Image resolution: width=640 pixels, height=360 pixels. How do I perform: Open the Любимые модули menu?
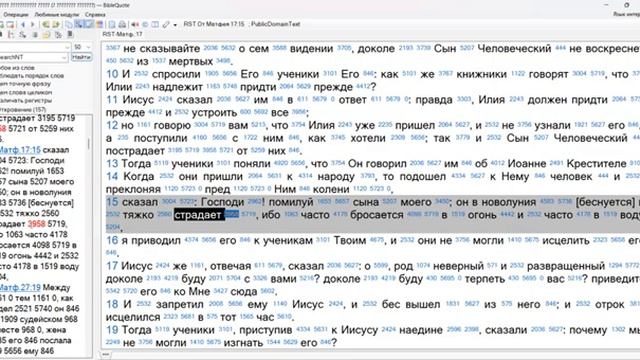click(56, 15)
